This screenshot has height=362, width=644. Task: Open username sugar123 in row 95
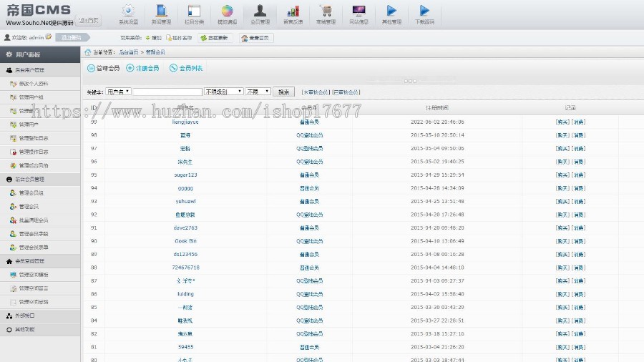point(185,175)
